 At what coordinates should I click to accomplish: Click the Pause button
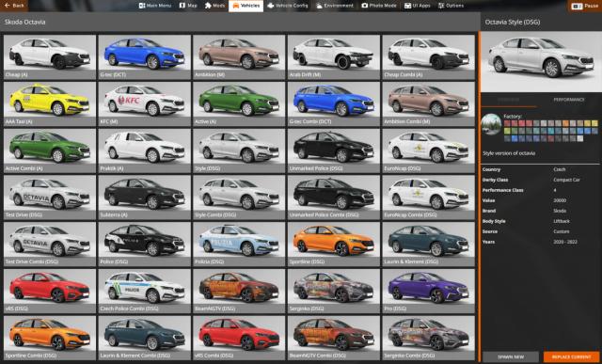(584, 7)
